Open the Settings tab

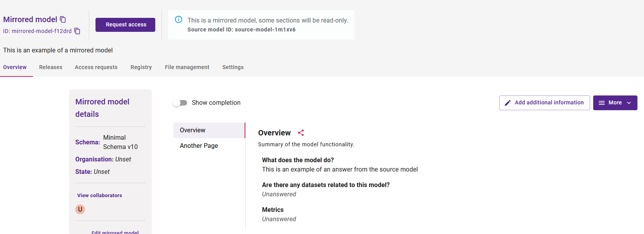click(x=233, y=67)
